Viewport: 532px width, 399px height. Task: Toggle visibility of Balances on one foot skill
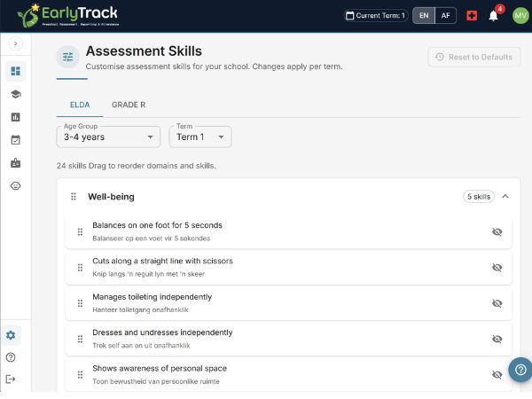(497, 231)
